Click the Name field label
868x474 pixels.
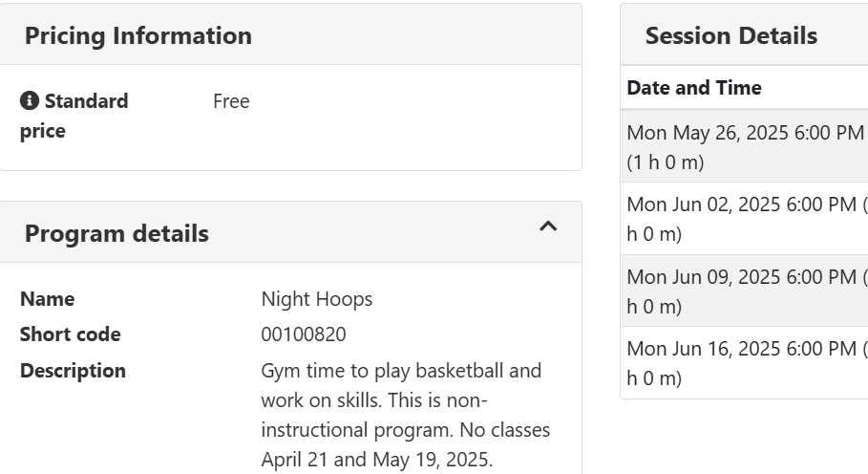(x=47, y=299)
